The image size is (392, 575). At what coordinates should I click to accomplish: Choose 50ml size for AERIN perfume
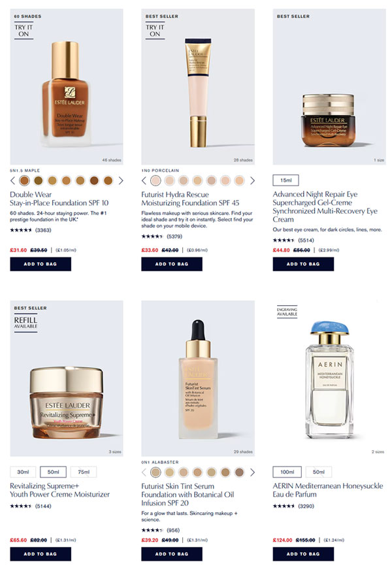pos(319,472)
